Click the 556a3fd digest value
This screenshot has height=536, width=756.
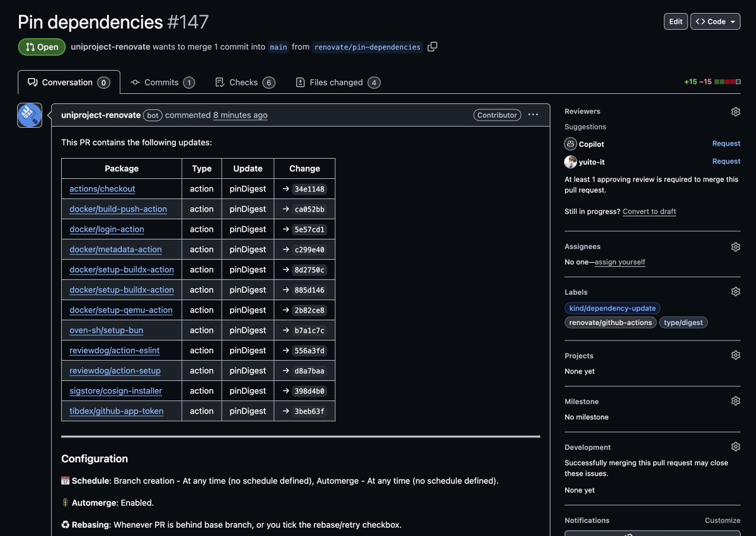point(309,350)
